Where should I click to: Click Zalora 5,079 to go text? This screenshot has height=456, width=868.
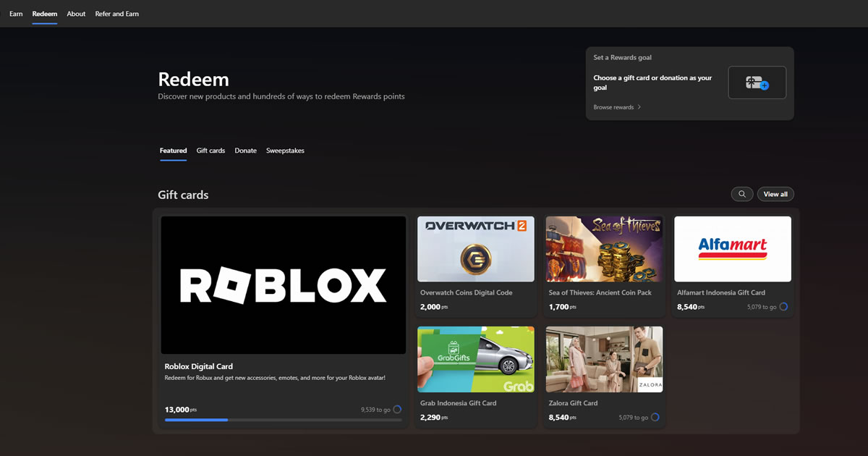click(633, 417)
